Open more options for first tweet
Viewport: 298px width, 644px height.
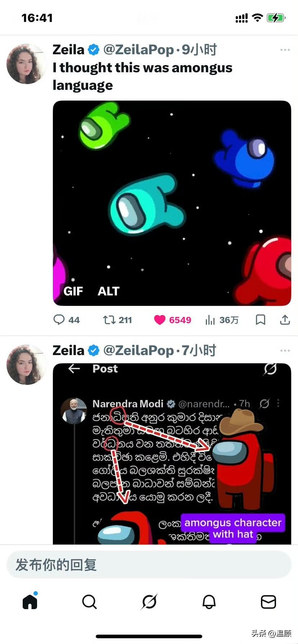285,50
